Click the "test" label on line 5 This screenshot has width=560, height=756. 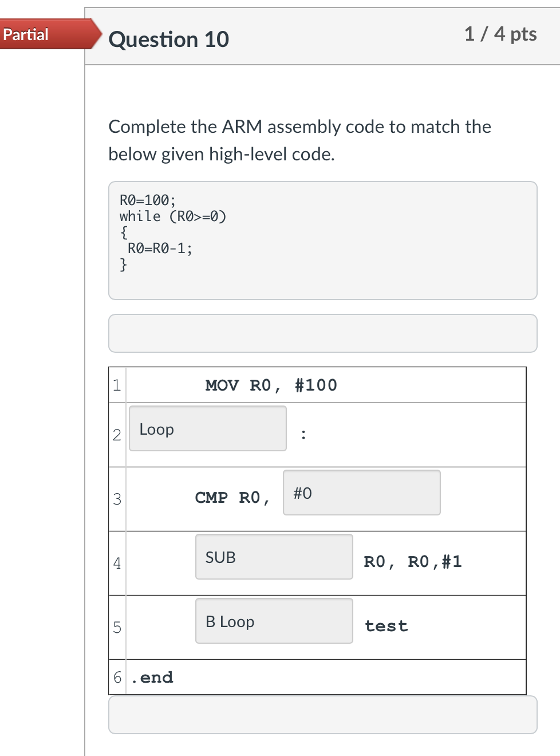coord(386,626)
